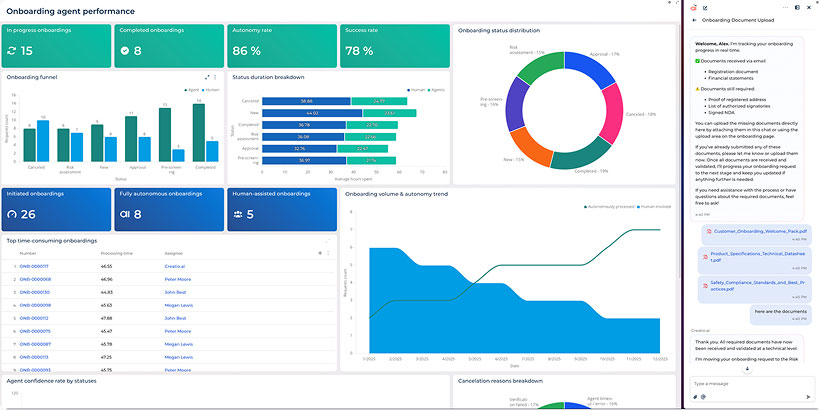Viewport: 820px width, 410px height.
Task: Click the Type a message input field
Action: (750, 383)
